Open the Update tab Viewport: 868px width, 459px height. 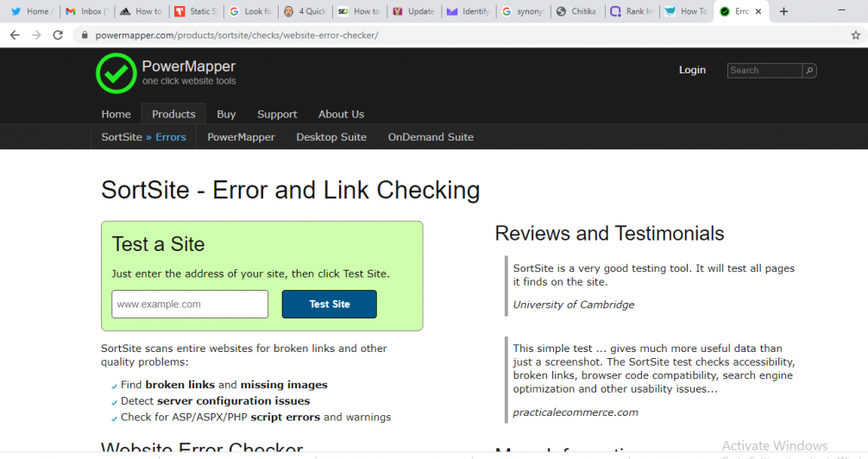(413, 11)
